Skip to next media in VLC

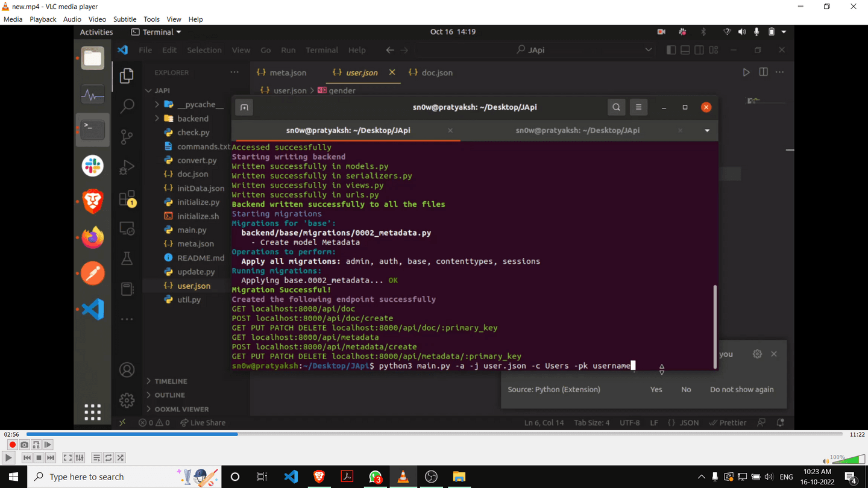pos(51,458)
